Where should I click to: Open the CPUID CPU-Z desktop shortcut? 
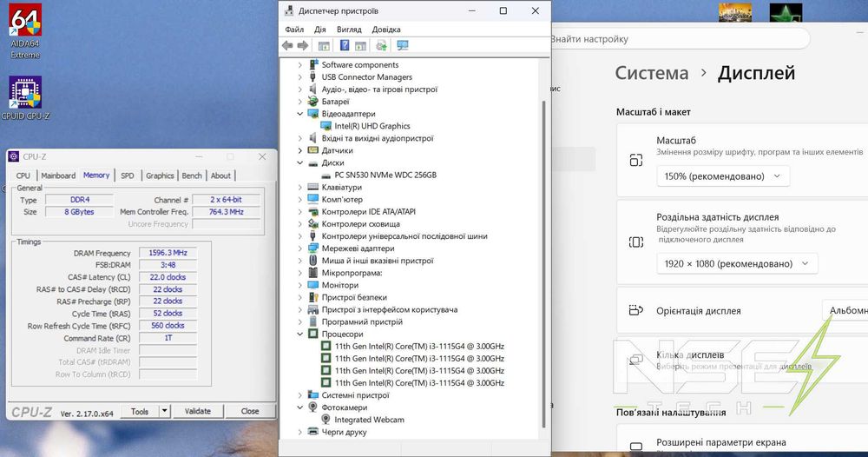point(25,98)
